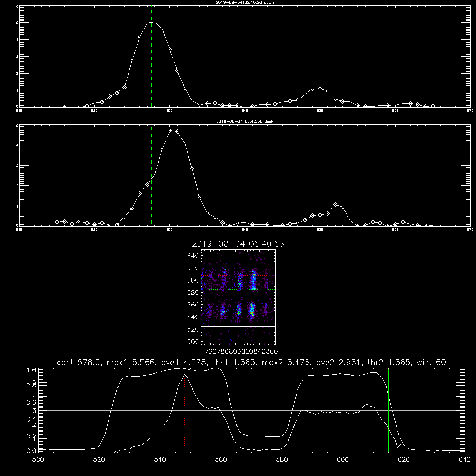The width and height of the screenshot is (476, 476).
Task: Click the dusk plot title 2019-08-04T05:40:56 dusk
Action: tap(245, 121)
